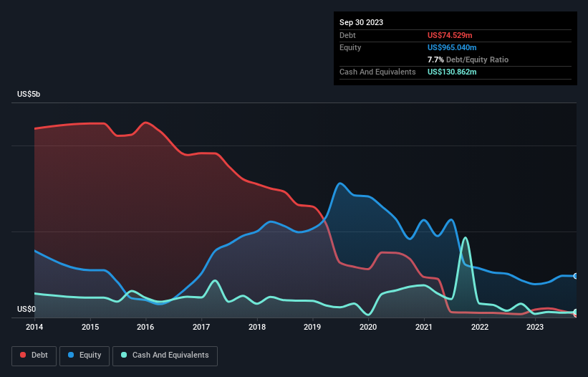
Task: Click the 2020 x-axis label
Action: point(368,327)
